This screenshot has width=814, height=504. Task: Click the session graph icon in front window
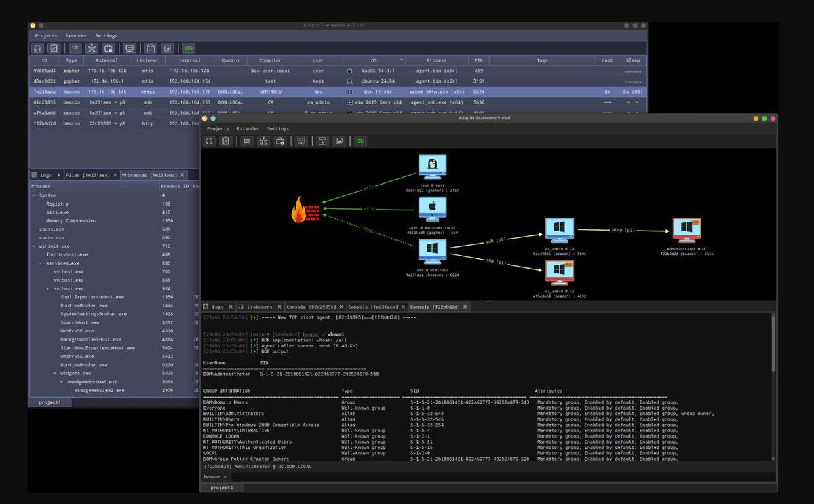pos(263,140)
